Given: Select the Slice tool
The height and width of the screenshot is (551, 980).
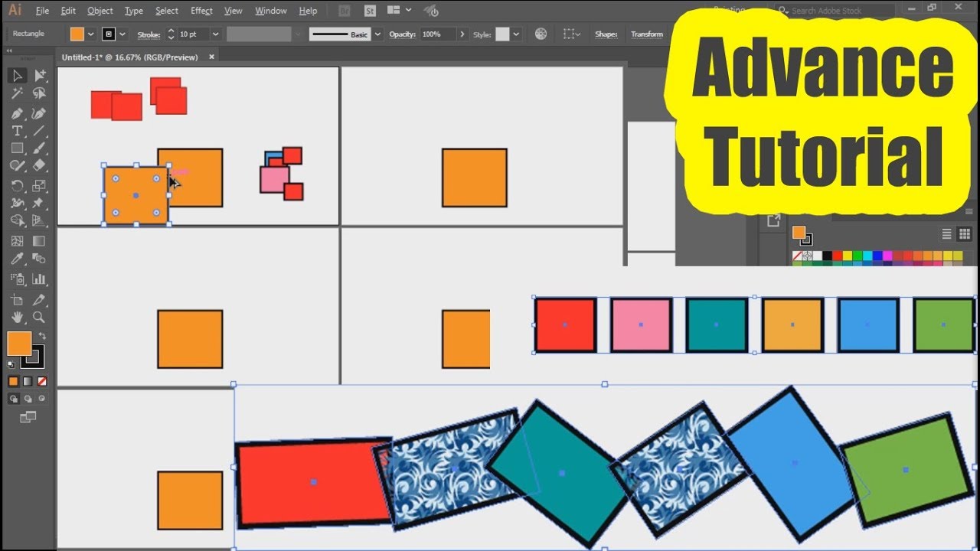Looking at the screenshot, I should [x=40, y=300].
